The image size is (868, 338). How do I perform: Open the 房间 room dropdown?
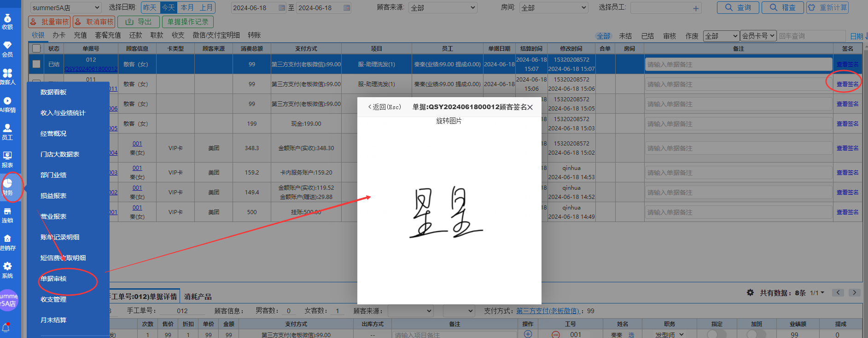(554, 8)
